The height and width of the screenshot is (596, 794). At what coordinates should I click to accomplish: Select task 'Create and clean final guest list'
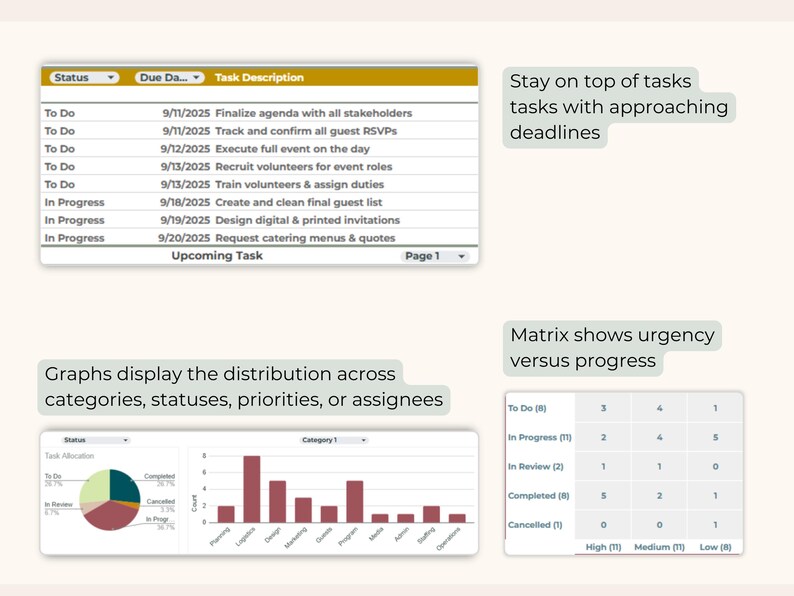click(x=298, y=202)
